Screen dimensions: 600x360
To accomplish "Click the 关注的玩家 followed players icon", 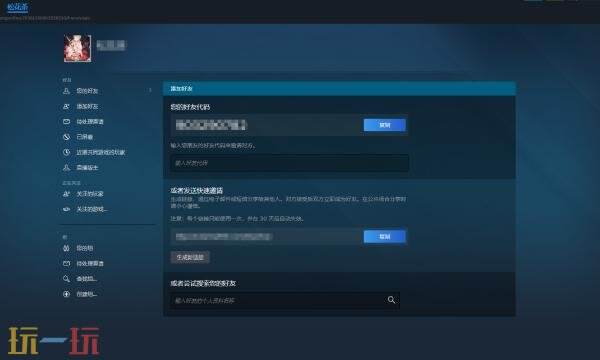I will 66,194.
